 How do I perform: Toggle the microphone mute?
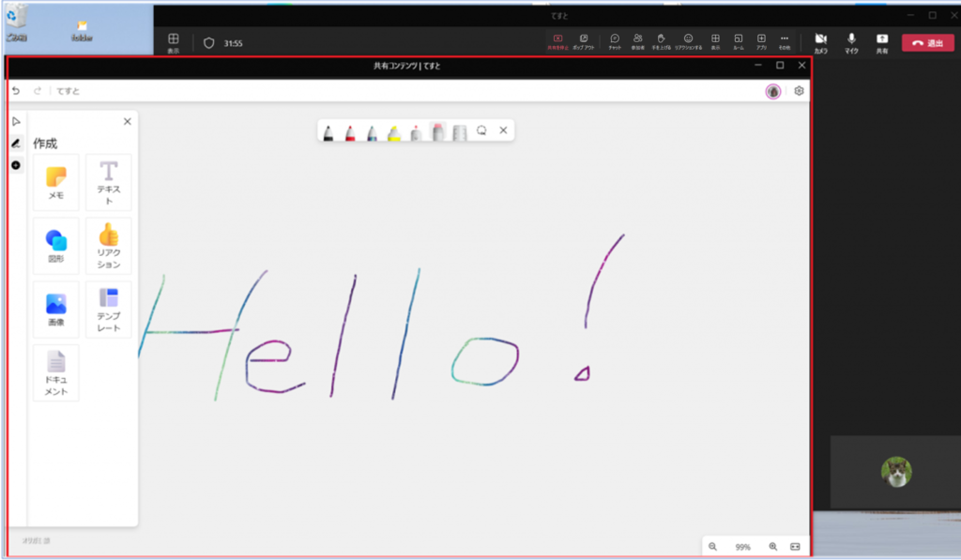tap(851, 41)
